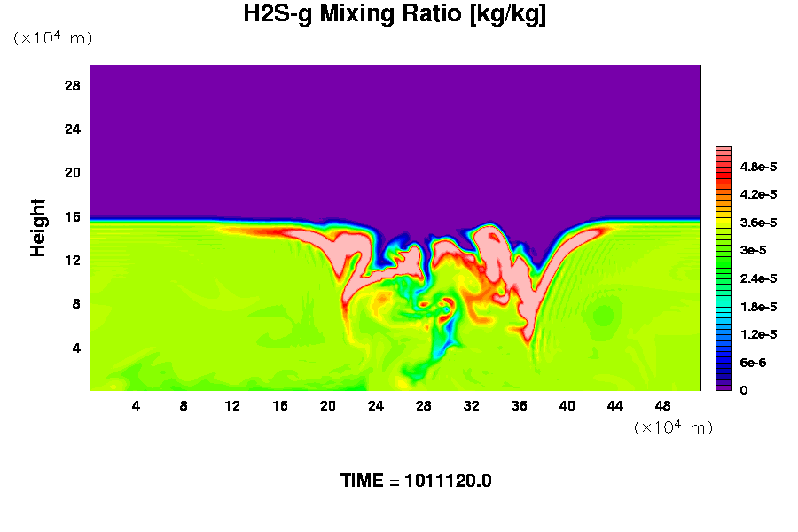This screenshot has width=798, height=532.
Task: Click the 6e-6 colorbar label
Action: (752, 363)
